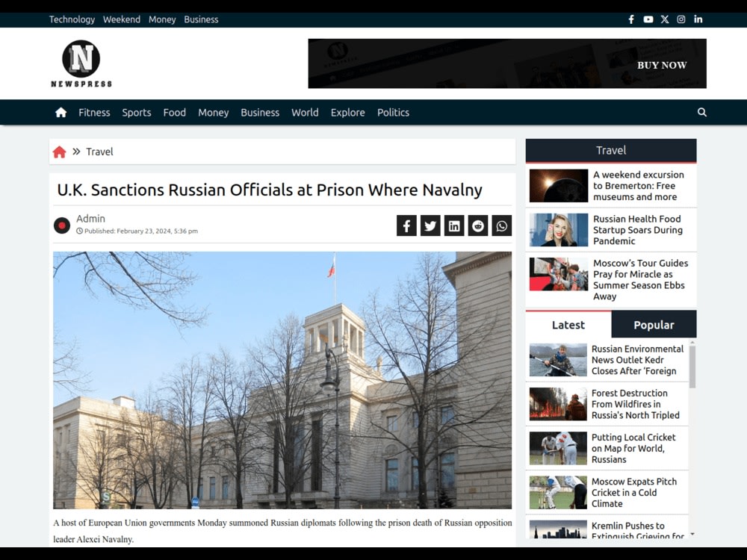Image resolution: width=747 pixels, height=560 pixels.
Task: Click the Travel breadcrumb link
Action: 99,152
